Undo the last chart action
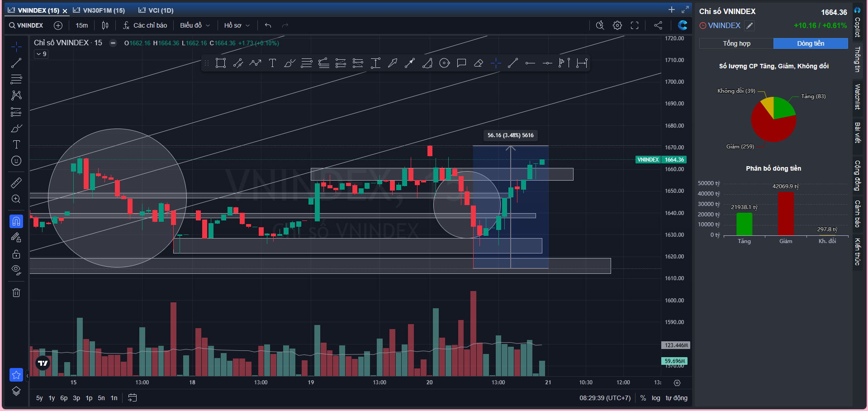868x411 pixels. click(268, 25)
